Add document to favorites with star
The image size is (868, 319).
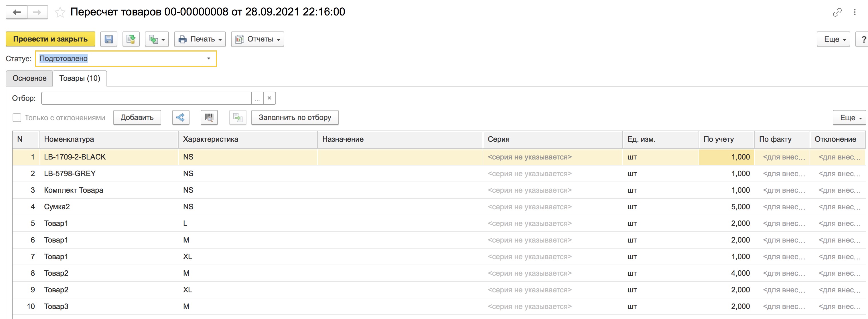(x=60, y=13)
